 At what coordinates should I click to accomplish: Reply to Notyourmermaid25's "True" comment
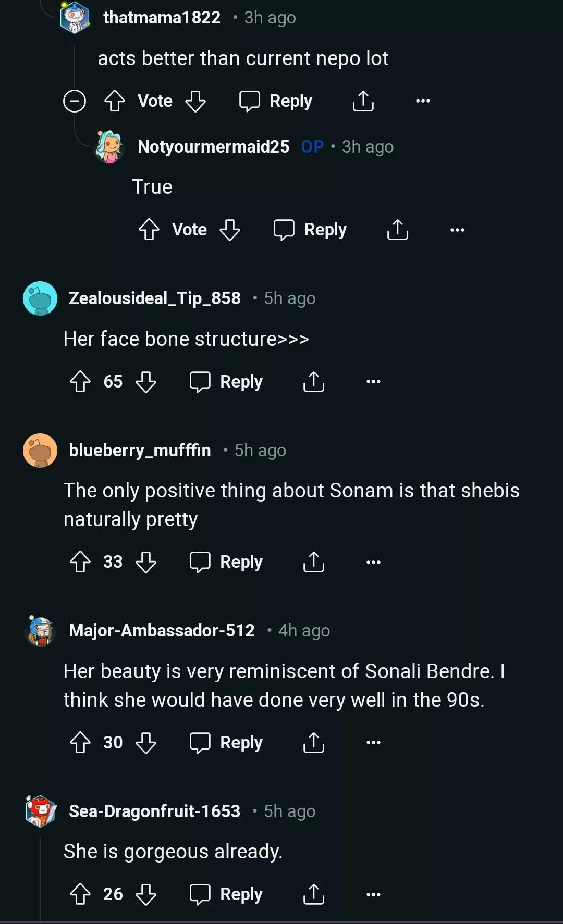tap(310, 230)
